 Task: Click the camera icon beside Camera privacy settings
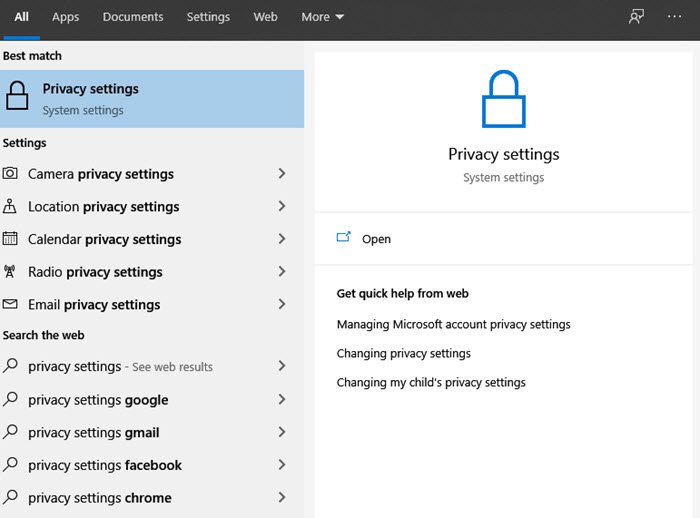click(x=11, y=174)
